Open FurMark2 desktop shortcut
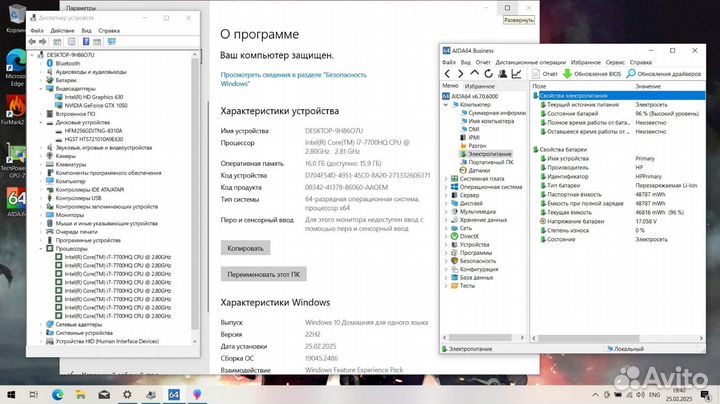The height and width of the screenshot is (404, 720). coord(15,110)
